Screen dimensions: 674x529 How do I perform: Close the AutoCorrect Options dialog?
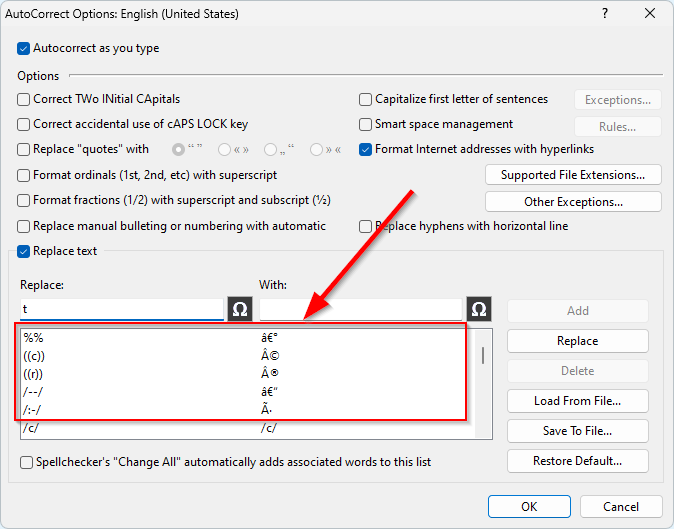coord(651,15)
